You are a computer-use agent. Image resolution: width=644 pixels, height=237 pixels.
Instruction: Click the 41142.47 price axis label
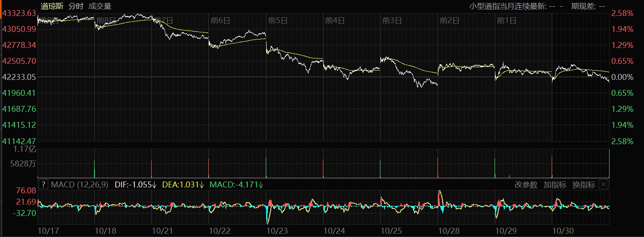pyautogui.click(x=19, y=141)
